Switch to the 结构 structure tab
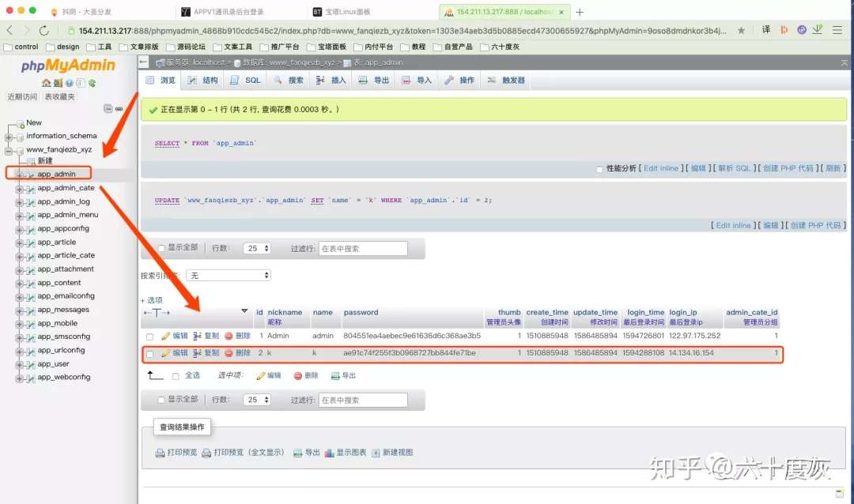 point(203,80)
